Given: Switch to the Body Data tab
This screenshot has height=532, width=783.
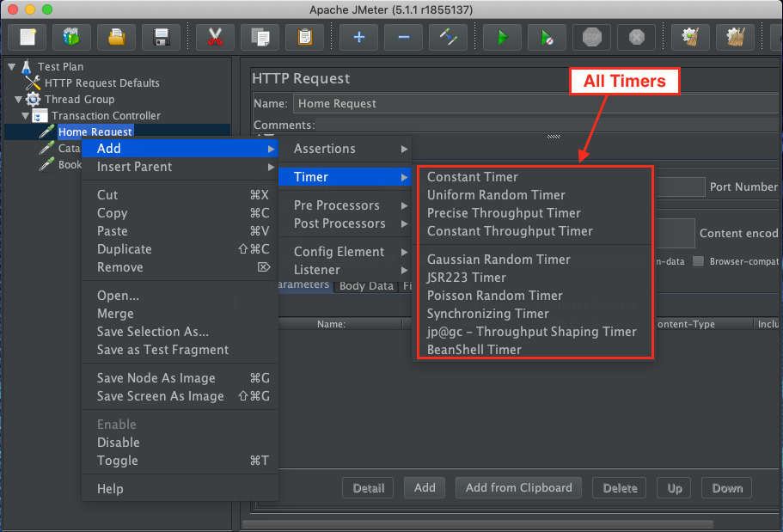Looking at the screenshot, I should click(366, 285).
